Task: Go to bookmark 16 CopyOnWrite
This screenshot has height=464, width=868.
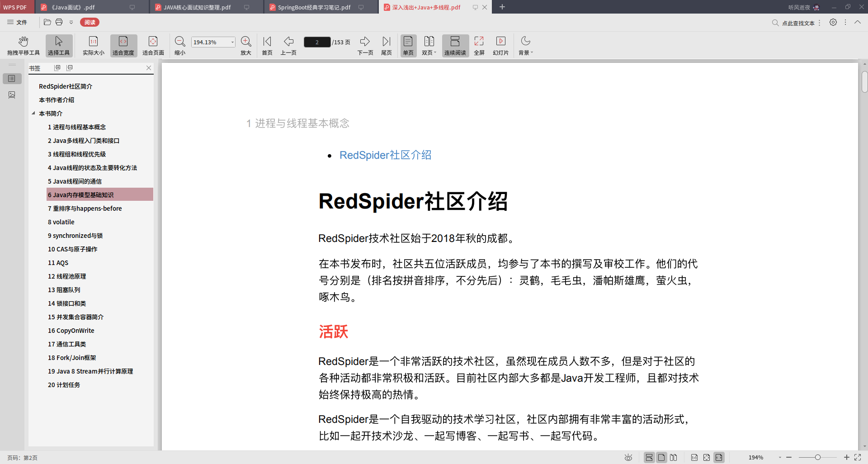Action: 71,331
